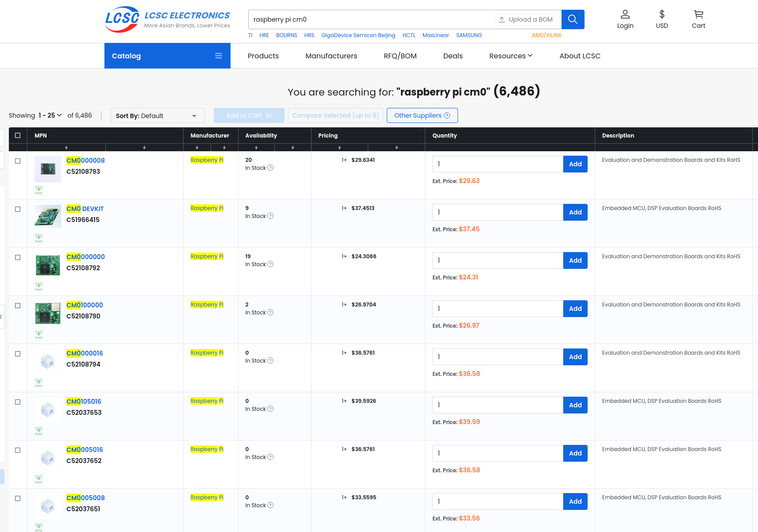The image size is (758, 532).
Task: Open the CM0105016 part link
Action: coord(84,402)
